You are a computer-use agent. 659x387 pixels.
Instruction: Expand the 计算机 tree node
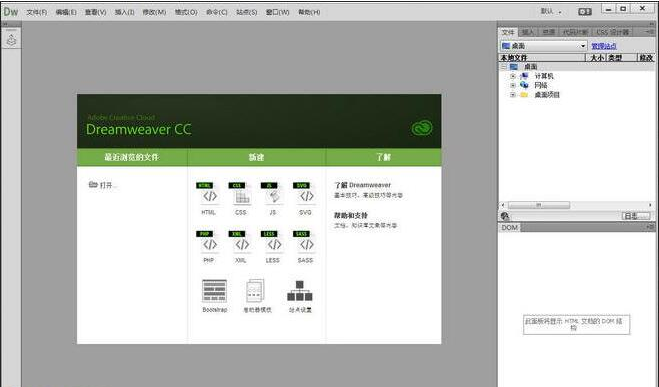pos(513,76)
